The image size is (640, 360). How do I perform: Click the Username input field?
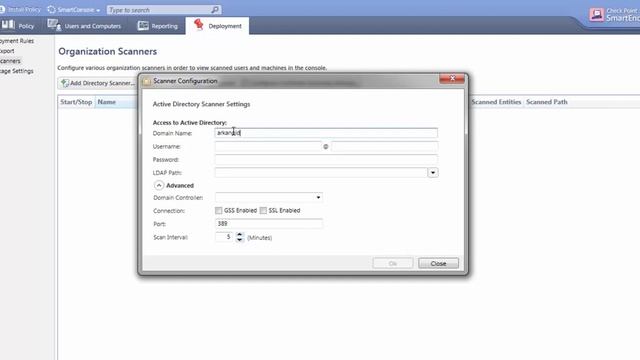[268, 146]
